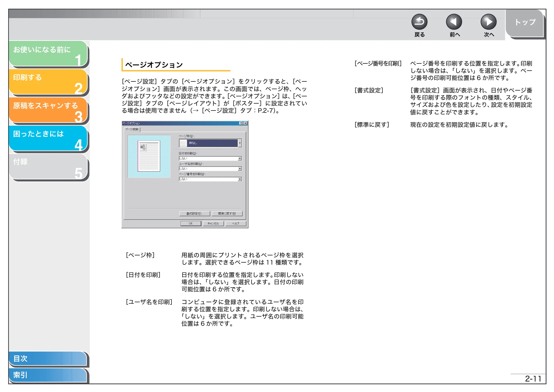The image size is (554, 392).
Task: Open chapter 5 付録
Action: pos(48,167)
